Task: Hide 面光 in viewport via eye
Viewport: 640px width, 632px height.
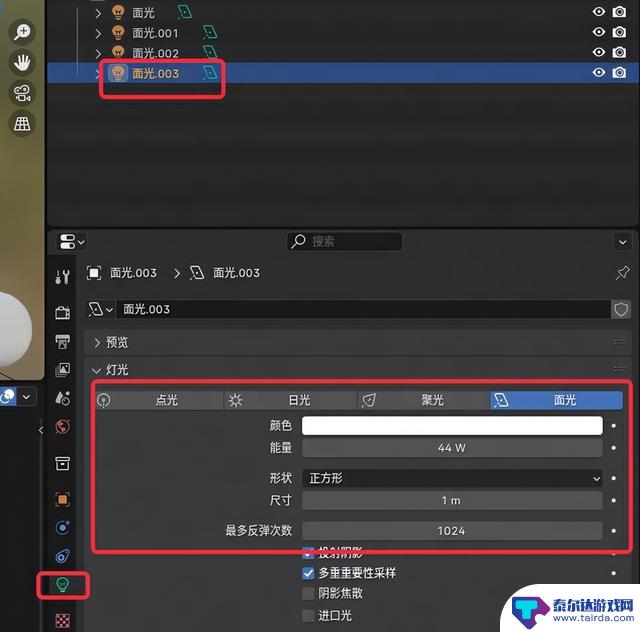Action: coord(599,11)
